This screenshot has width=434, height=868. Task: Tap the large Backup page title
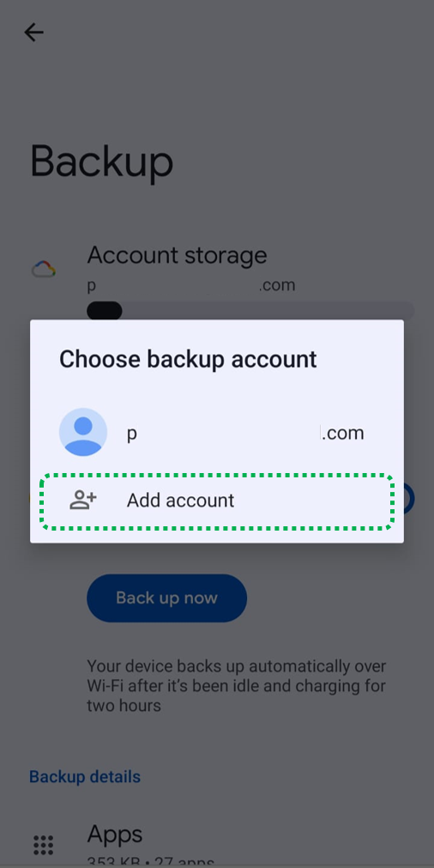tap(102, 161)
